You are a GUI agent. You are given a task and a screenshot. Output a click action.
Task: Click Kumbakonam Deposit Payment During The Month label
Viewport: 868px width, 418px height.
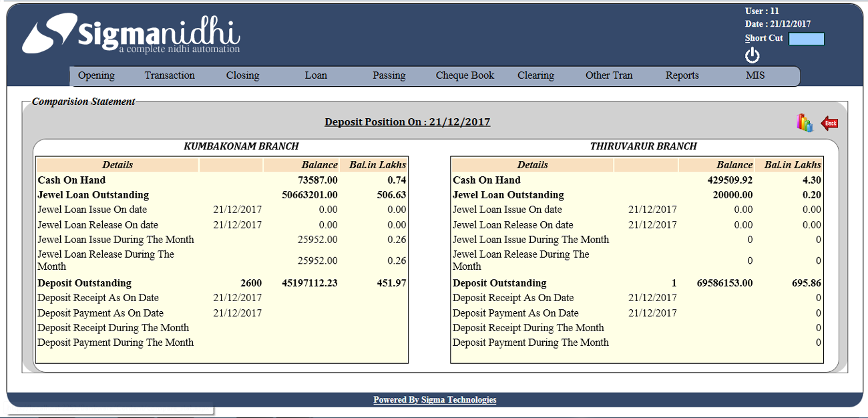pos(116,343)
